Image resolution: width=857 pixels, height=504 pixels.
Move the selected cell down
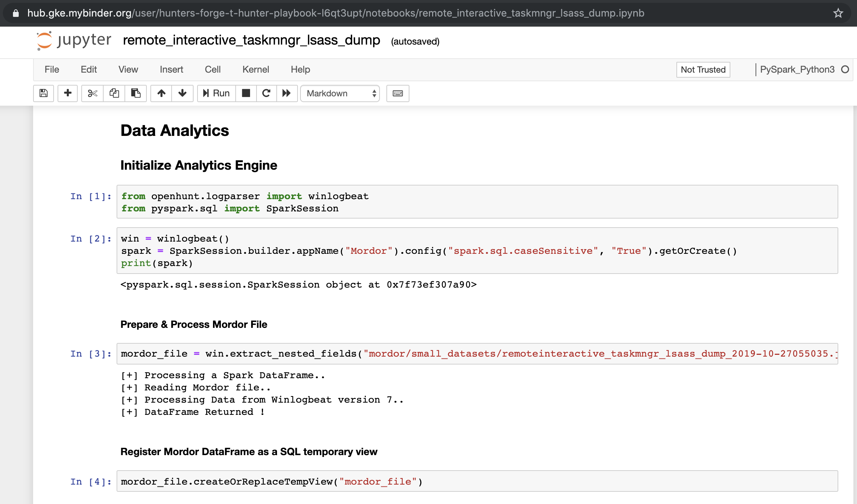[x=182, y=93]
